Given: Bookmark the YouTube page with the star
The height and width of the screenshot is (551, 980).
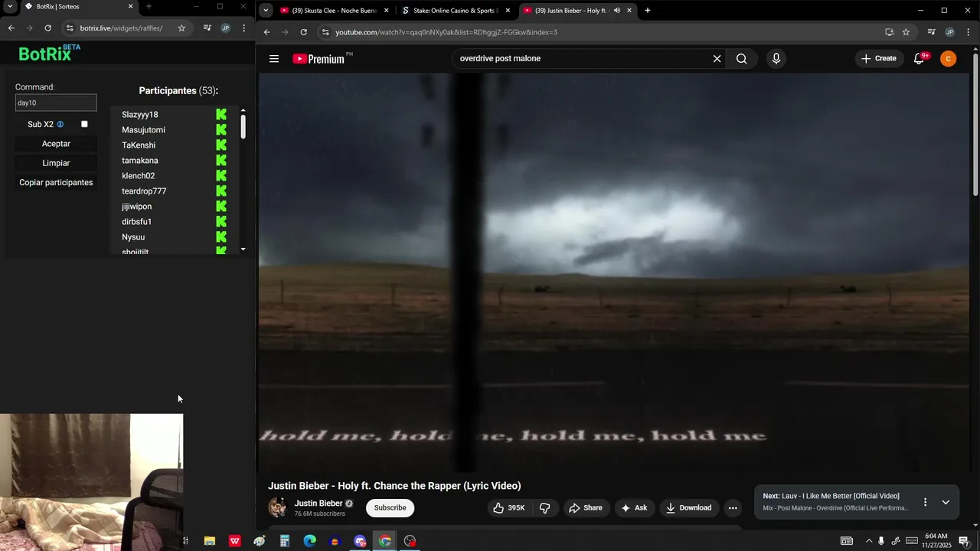Looking at the screenshot, I should 906,32.
